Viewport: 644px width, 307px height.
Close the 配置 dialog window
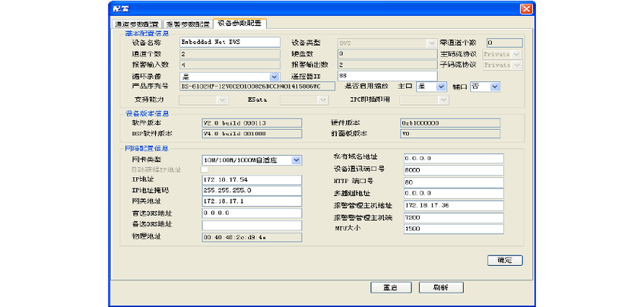(x=525, y=8)
